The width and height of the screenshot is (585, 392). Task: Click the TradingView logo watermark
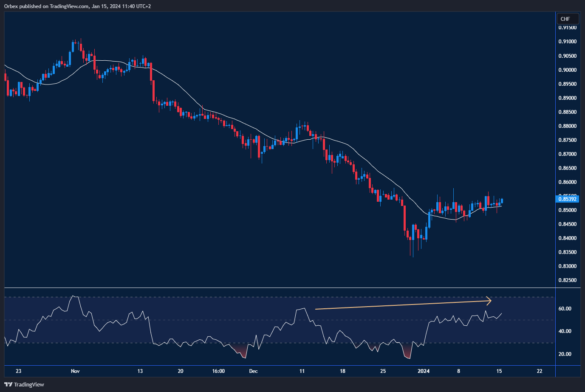tap(23, 384)
